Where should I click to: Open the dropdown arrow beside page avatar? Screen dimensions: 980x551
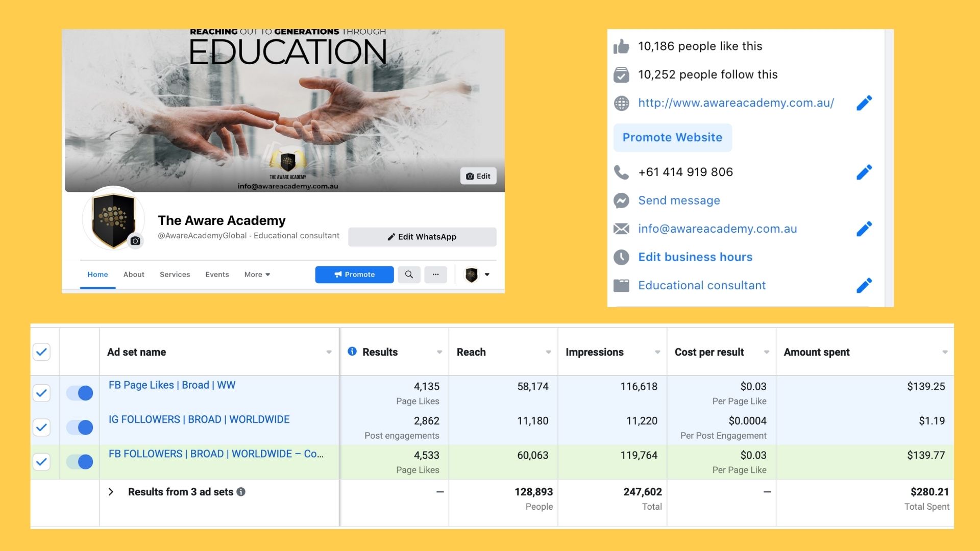(487, 274)
